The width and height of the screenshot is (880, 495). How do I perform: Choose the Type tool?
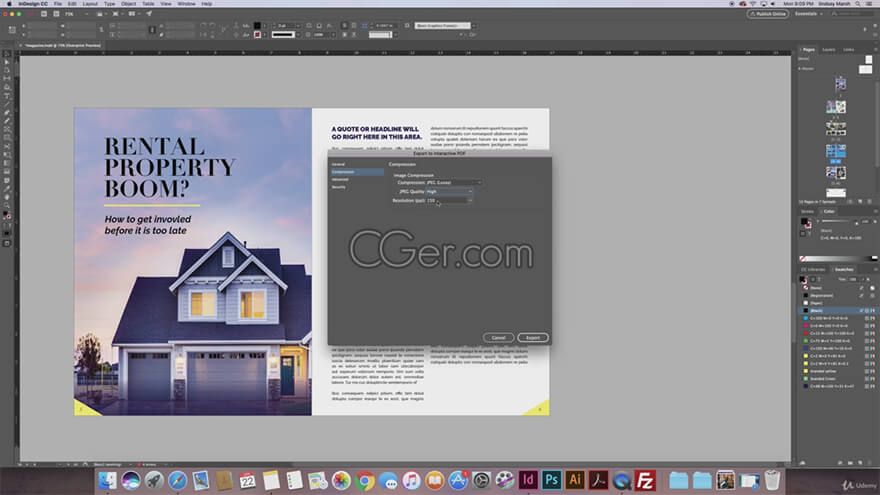(x=7, y=96)
